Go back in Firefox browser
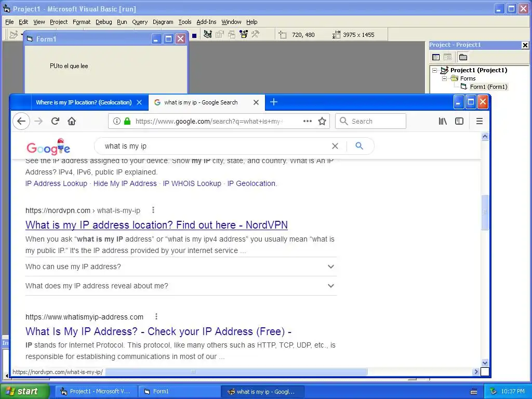The height and width of the screenshot is (399, 532). pyautogui.click(x=21, y=121)
